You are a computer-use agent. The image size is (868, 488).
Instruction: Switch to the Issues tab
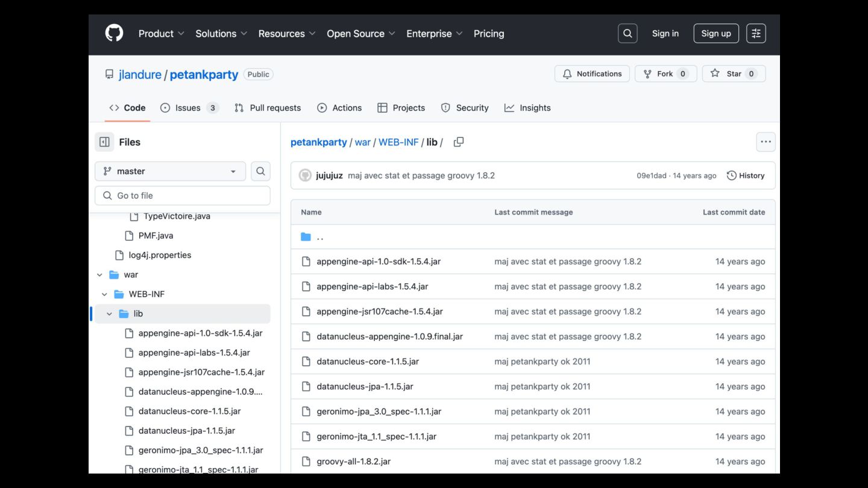pyautogui.click(x=189, y=108)
